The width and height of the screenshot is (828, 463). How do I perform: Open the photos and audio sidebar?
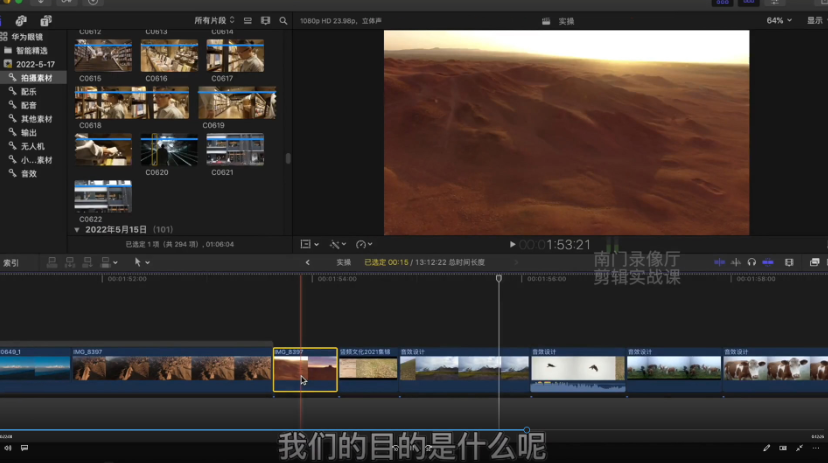[x=21, y=21]
